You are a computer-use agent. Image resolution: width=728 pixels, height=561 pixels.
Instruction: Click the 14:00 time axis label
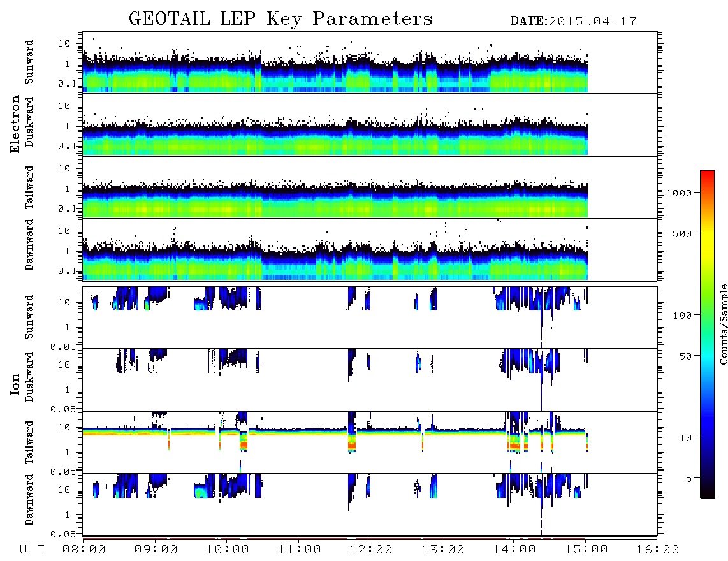coord(514,550)
